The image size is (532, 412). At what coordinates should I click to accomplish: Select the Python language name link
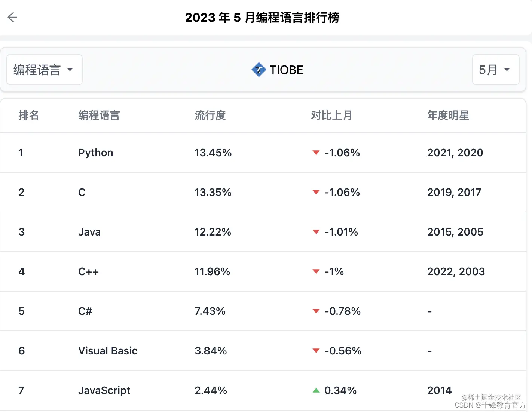(x=95, y=153)
